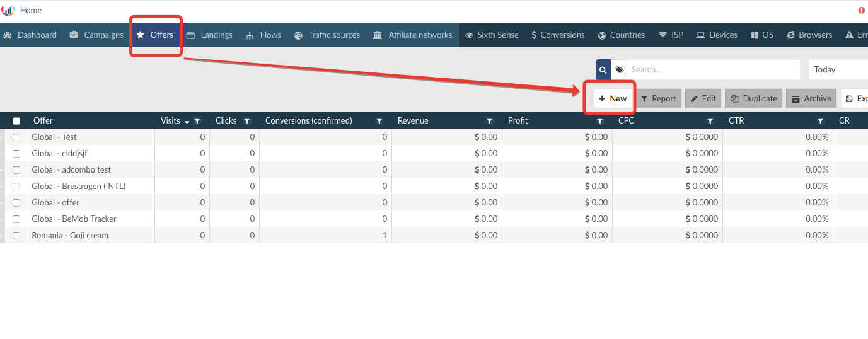Sort by the Offer column header
The image size is (868, 339).
tap(43, 121)
